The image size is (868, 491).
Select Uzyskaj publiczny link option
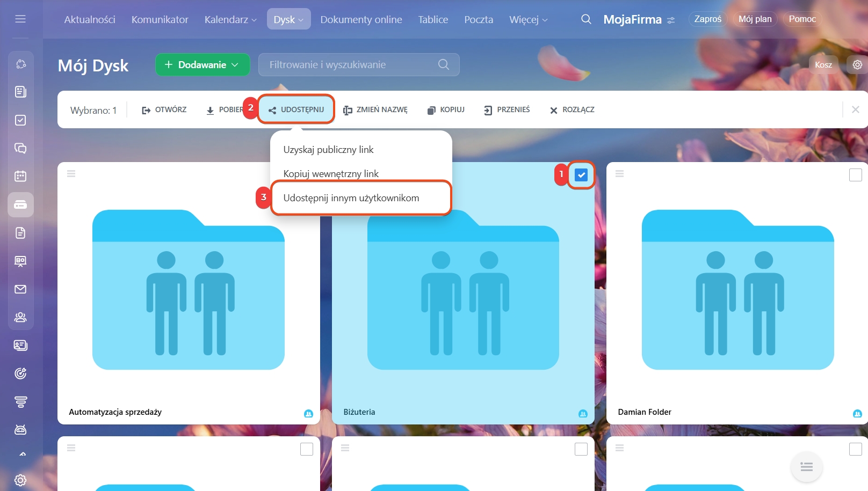click(328, 150)
